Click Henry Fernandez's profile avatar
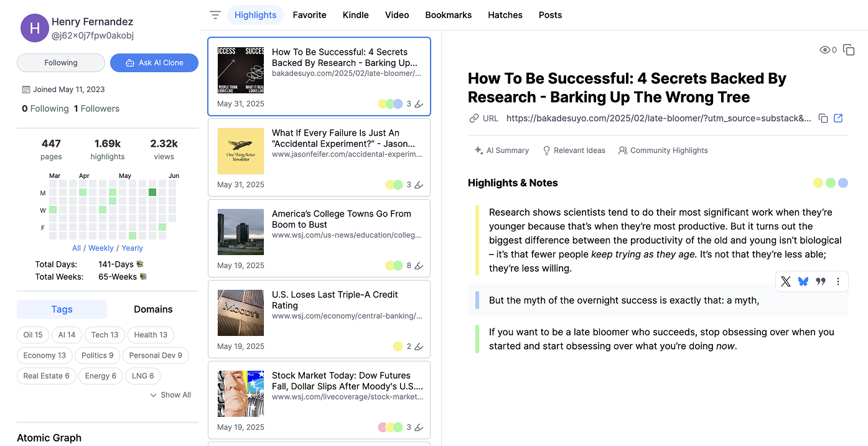The image size is (868, 446). click(35, 28)
